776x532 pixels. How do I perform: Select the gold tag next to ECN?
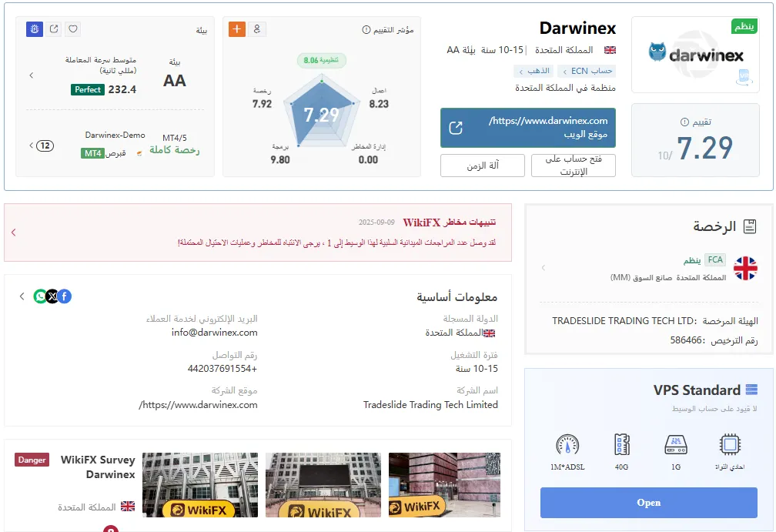click(x=534, y=72)
